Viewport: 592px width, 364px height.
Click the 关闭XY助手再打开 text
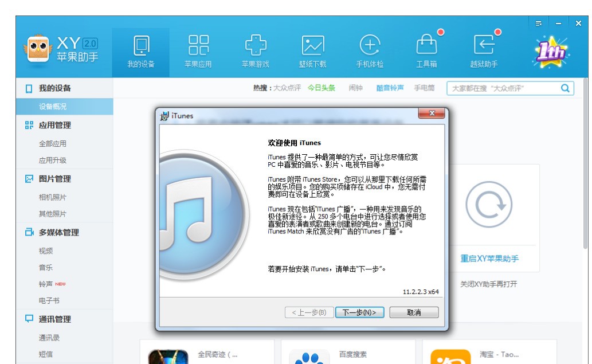point(488,284)
